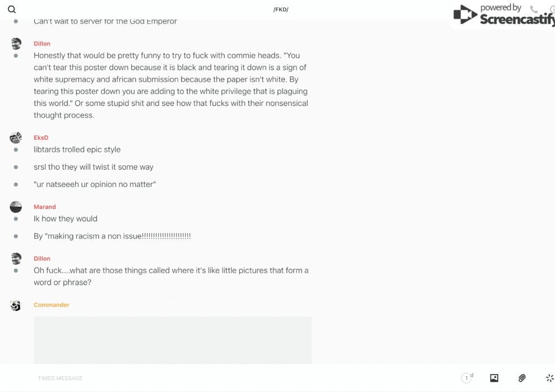Open Commander's profile avatar
This screenshot has width=555, height=392.
pyautogui.click(x=16, y=305)
